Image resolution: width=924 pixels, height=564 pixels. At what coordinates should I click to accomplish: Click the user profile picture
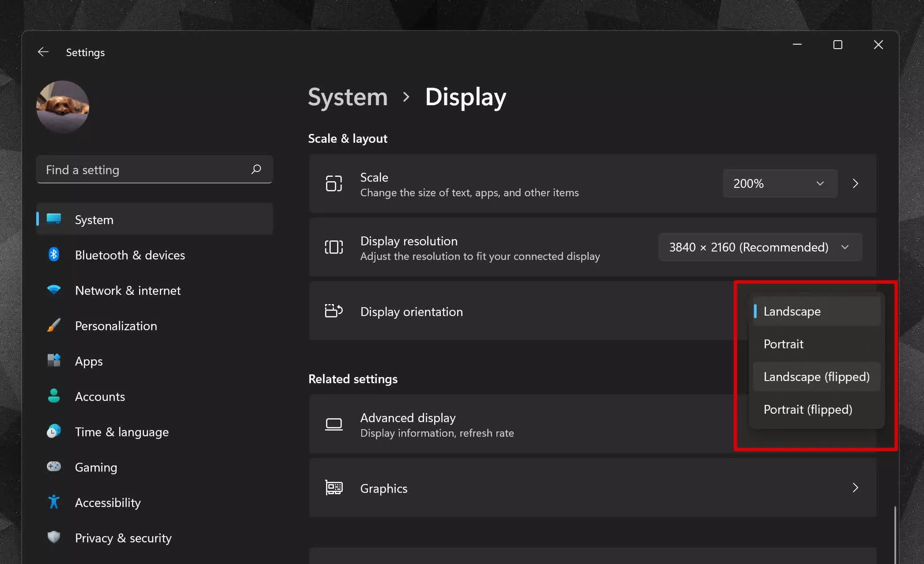point(63,107)
